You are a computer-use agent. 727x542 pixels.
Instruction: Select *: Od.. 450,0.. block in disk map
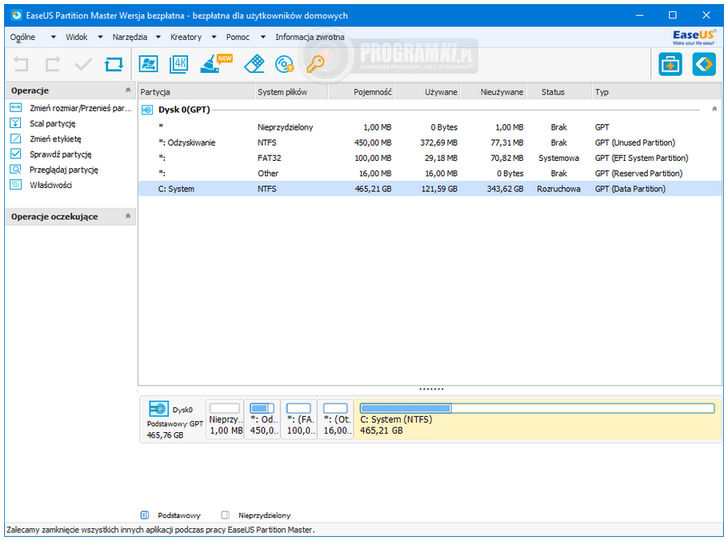(262, 419)
